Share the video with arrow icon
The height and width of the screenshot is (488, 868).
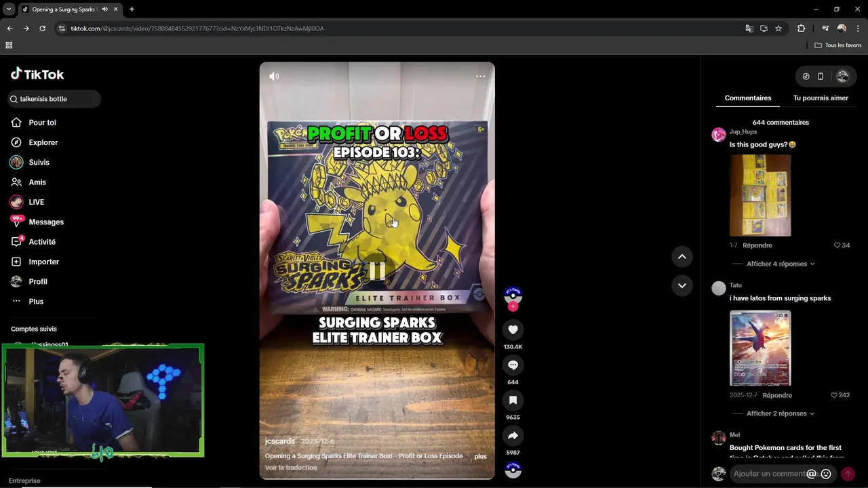click(x=513, y=435)
